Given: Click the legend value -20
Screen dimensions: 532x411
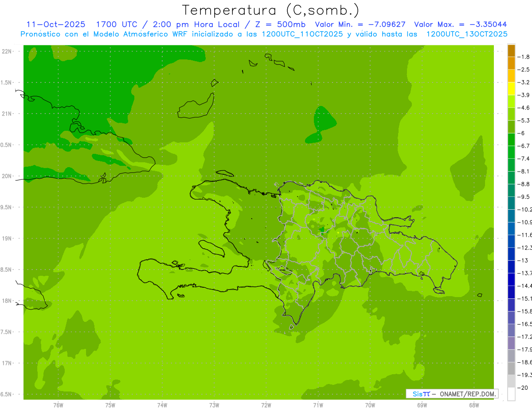Looking at the screenshot, I should coord(523,388).
